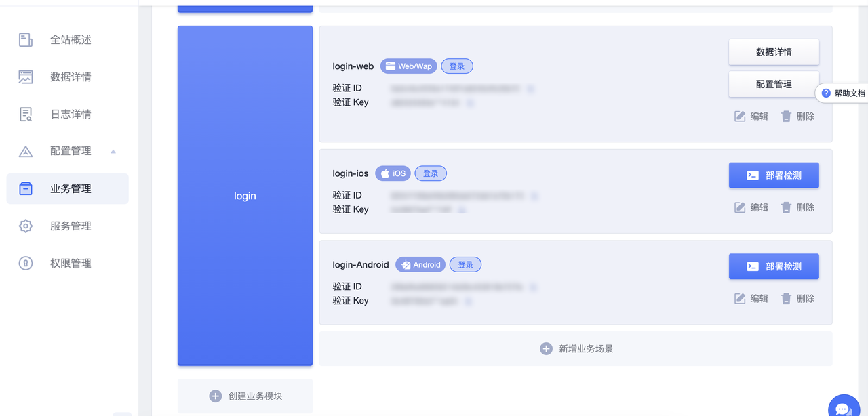The width and height of the screenshot is (868, 416).
Task: Click the 权限管理 lock icon
Action: 26,264
